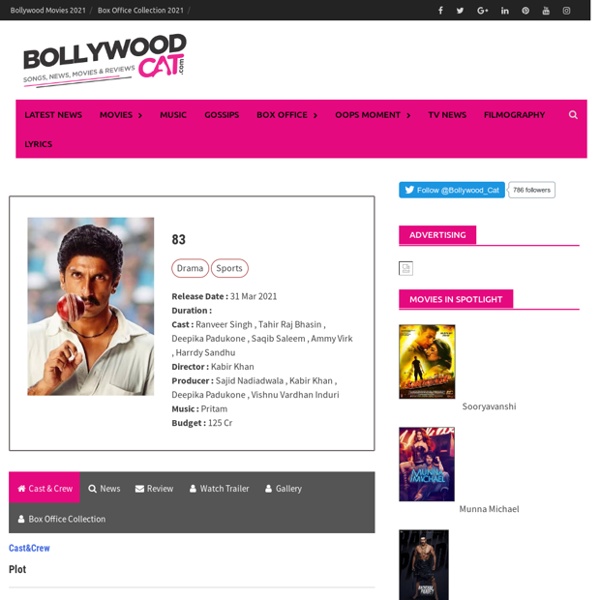Viewport: 600px width, 600px height.
Task: Open the YouTube icon
Action: (546, 11)
